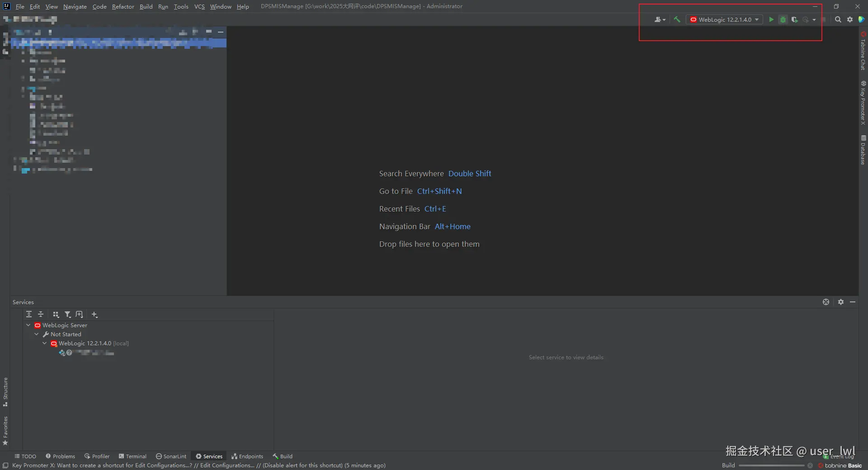This screenshot has height=470, width=868.
Task: Open Group By options in Services
Action: (x=56, y=314)
